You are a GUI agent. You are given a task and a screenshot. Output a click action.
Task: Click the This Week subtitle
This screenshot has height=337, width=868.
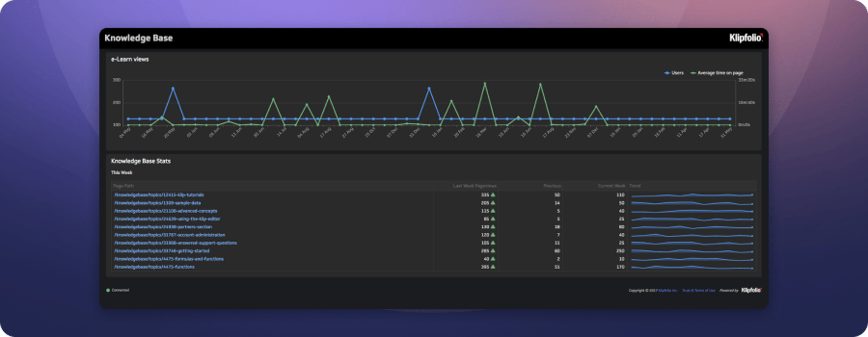click(x=122, y=173)
